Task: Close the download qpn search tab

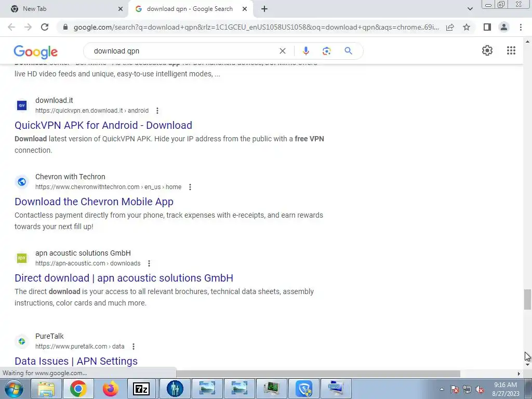Action: [x=245, y=9]
